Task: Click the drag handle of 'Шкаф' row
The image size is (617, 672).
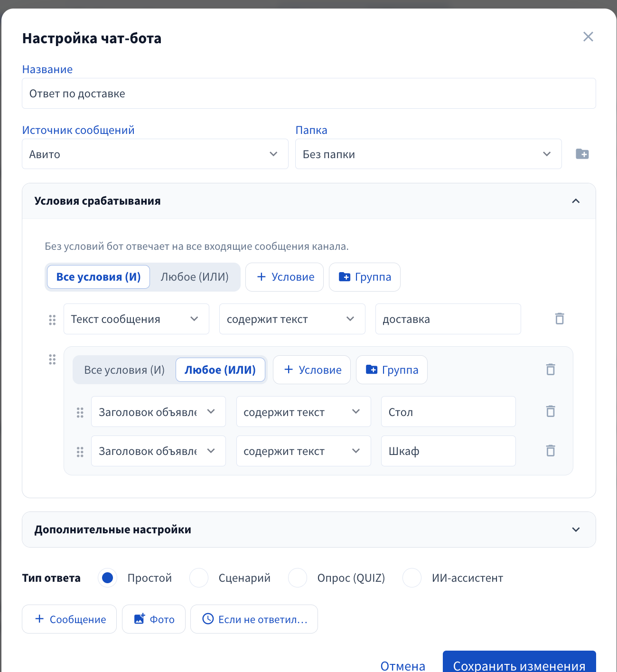Action: pyautogui.click(x=80, y=452)
